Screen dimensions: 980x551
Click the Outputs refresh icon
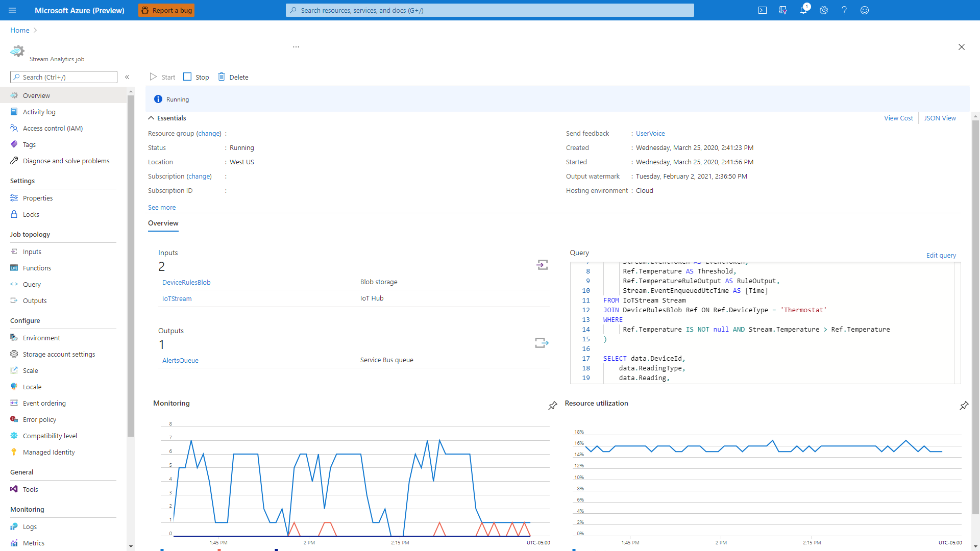tap(542, 343)
